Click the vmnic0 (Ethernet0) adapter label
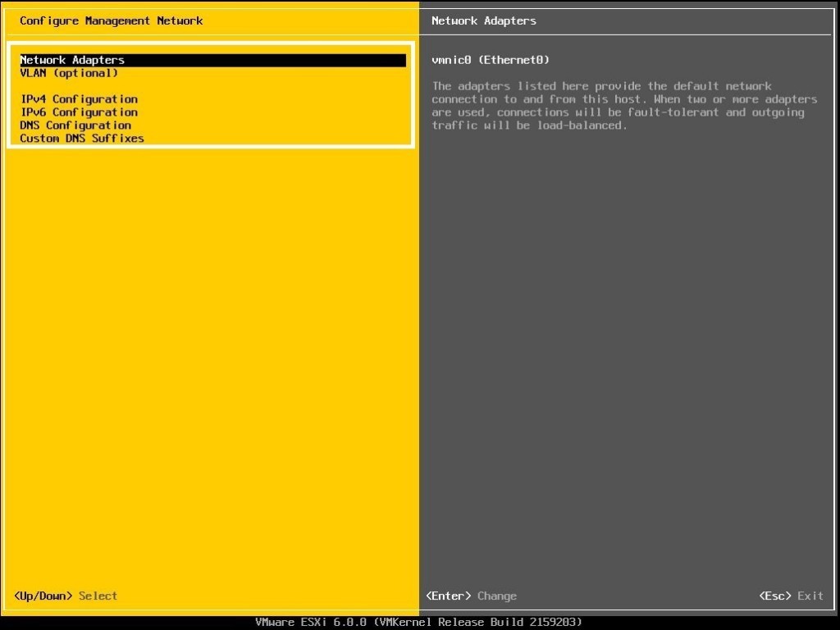840x630 pixels. click(490, 59)
